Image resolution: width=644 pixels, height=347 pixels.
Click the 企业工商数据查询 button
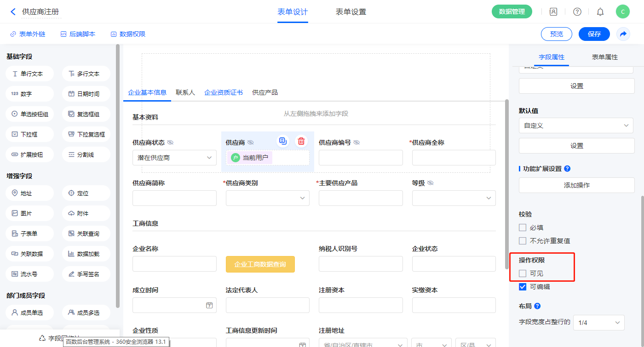pos(260,264)
